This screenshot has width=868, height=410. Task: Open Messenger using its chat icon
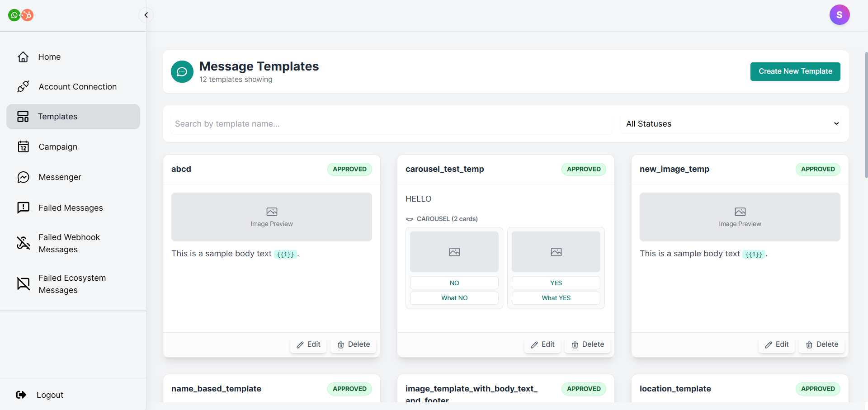[23, 177]
